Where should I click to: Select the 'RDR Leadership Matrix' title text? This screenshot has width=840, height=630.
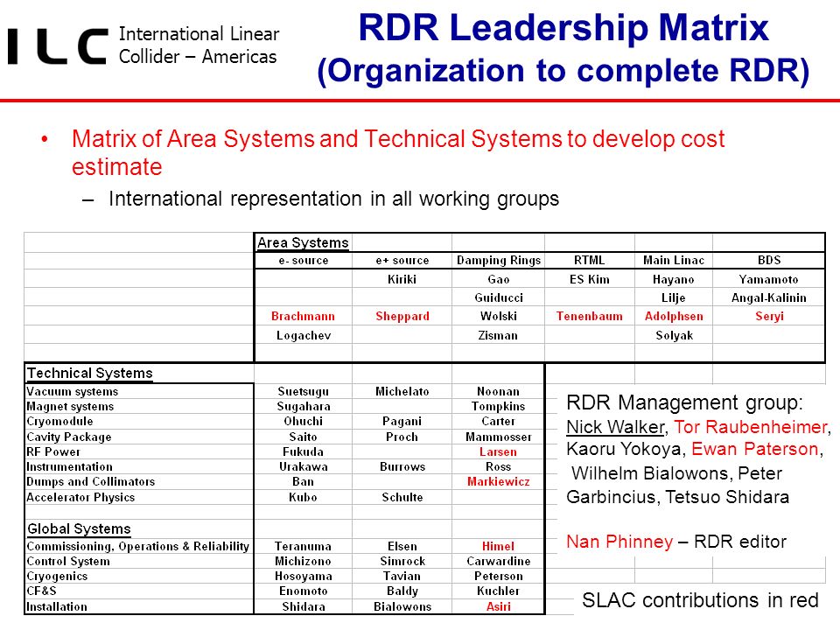coord(563,27)
